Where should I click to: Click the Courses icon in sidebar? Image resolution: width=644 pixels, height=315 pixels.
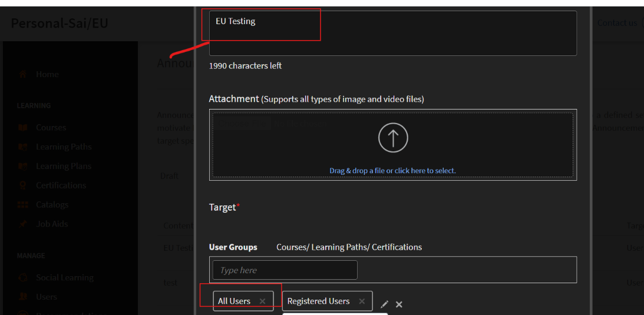(23, 127)
